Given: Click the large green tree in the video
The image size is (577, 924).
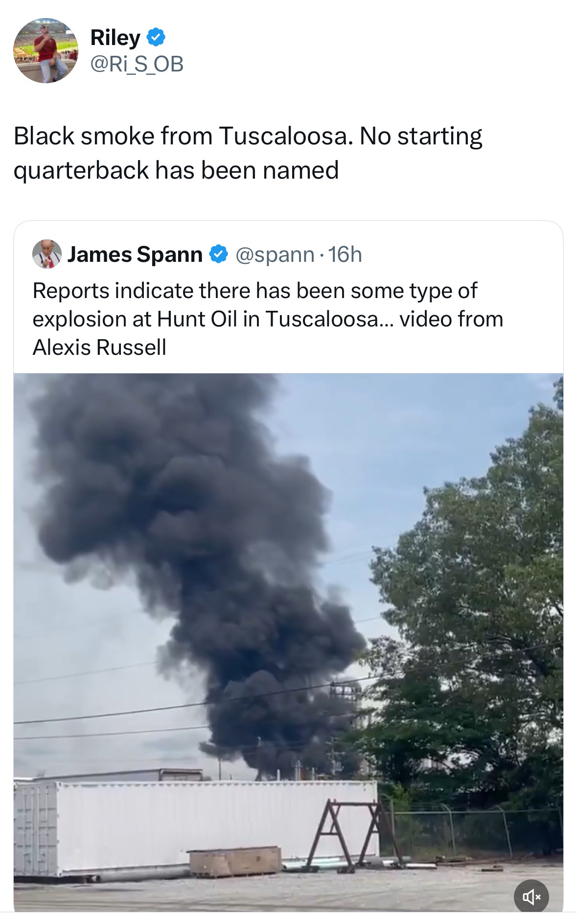Looking at the screenshot, I should [480, 612].
